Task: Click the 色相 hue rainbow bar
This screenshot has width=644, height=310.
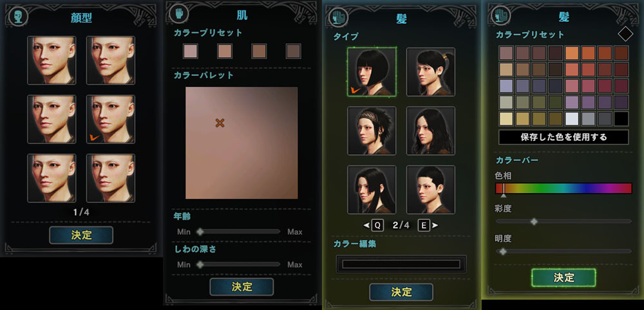Action: [x=563, y=188]
